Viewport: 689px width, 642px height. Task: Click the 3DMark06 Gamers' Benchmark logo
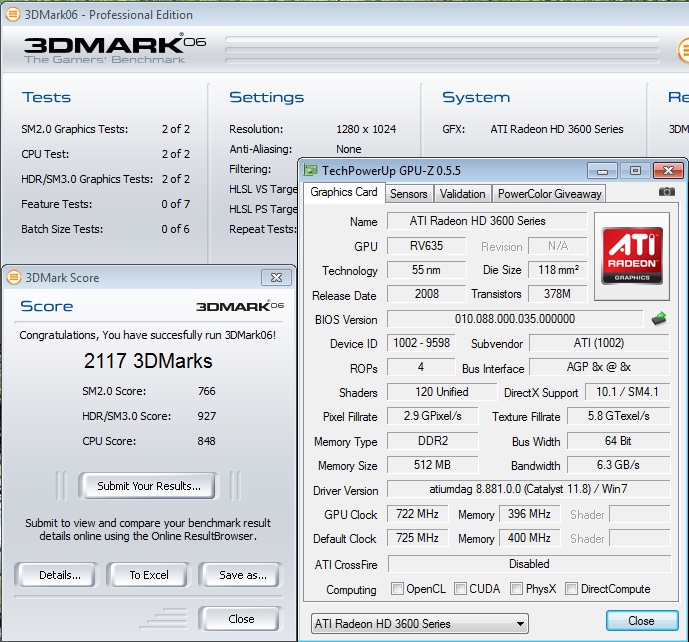[x=114, y=48]
